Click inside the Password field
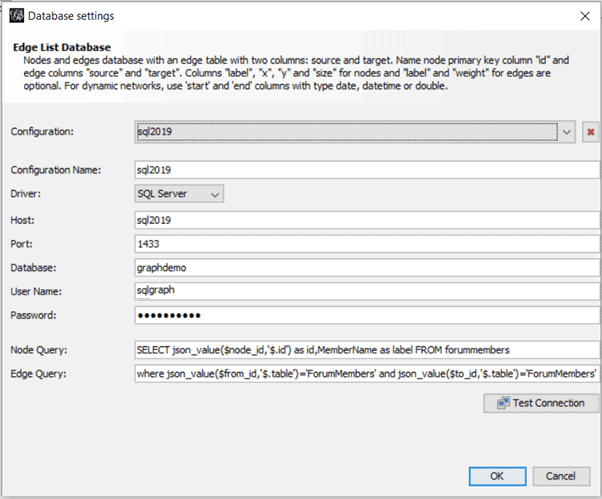Screen dimensions: 602x499 tap(367, 315)
